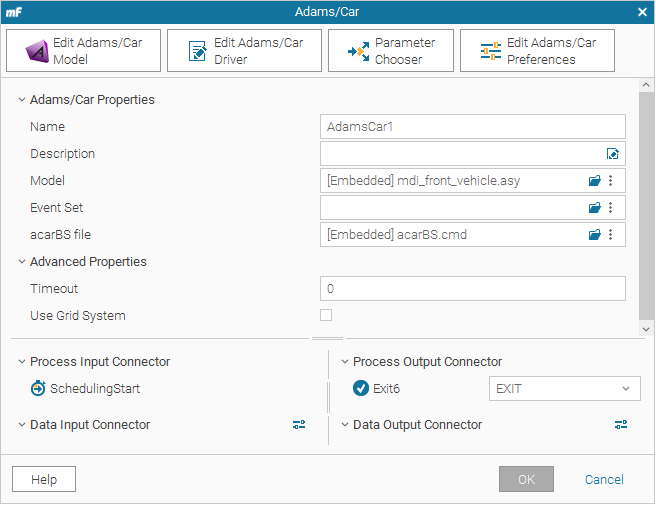
Task: Launch the Parameter Chooser
Action: pos(391,51)
